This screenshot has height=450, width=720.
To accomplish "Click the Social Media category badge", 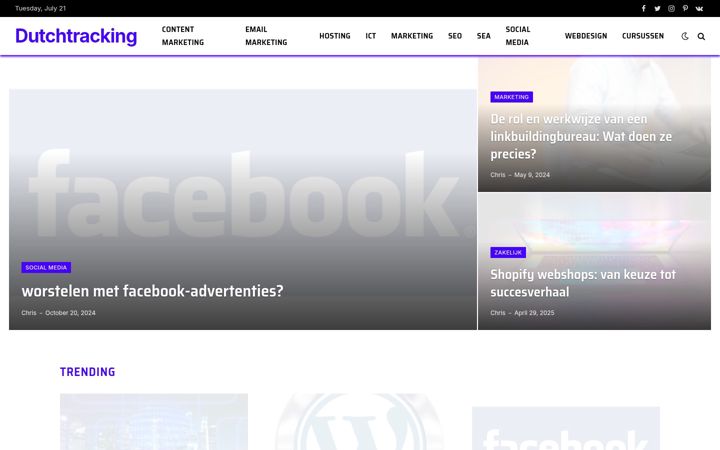I will pos(46,267).
